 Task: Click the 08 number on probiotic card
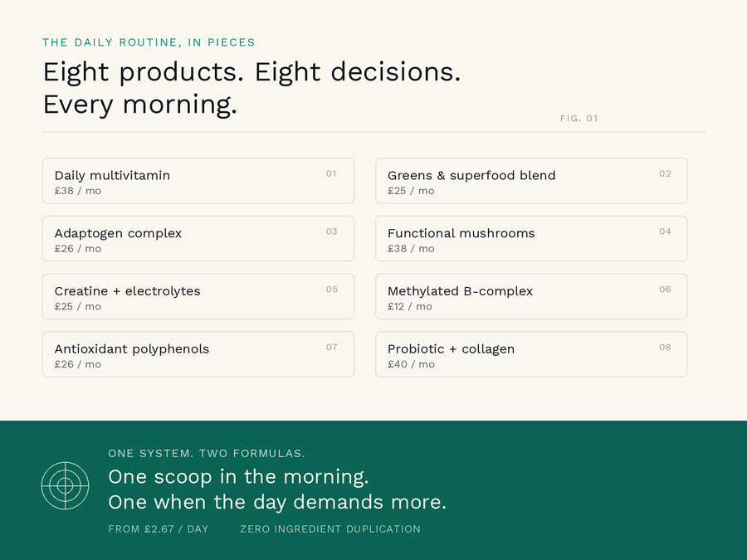(x=665, y=347)
